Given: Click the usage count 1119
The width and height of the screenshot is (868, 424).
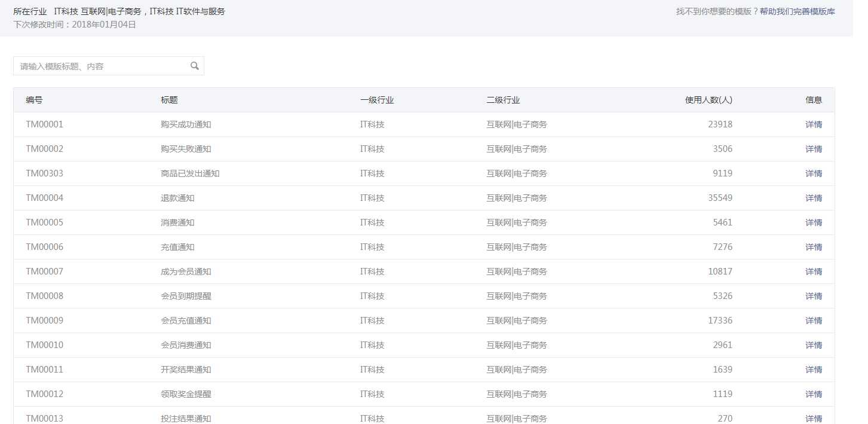Looking at the screenshot, I should point(723,394).
